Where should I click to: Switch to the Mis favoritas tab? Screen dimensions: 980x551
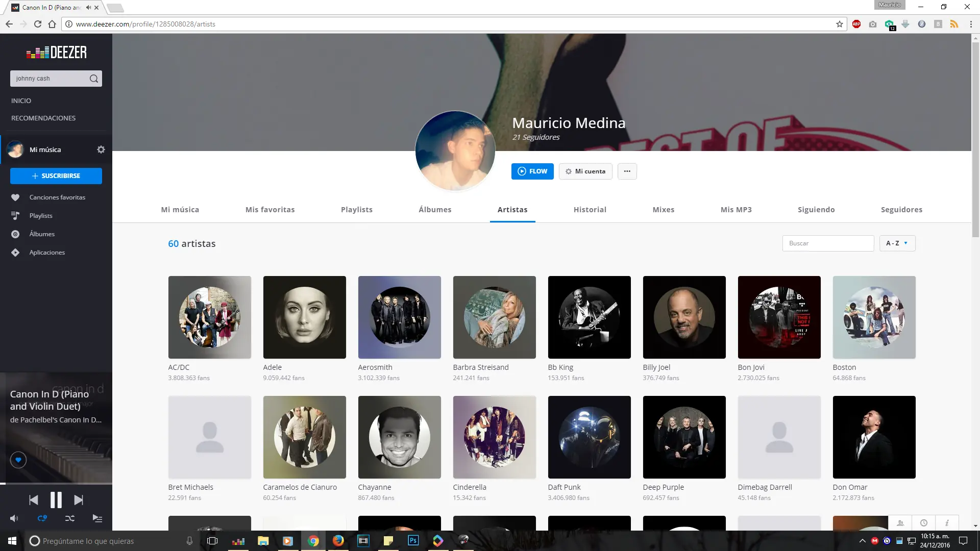coord(270,210)
